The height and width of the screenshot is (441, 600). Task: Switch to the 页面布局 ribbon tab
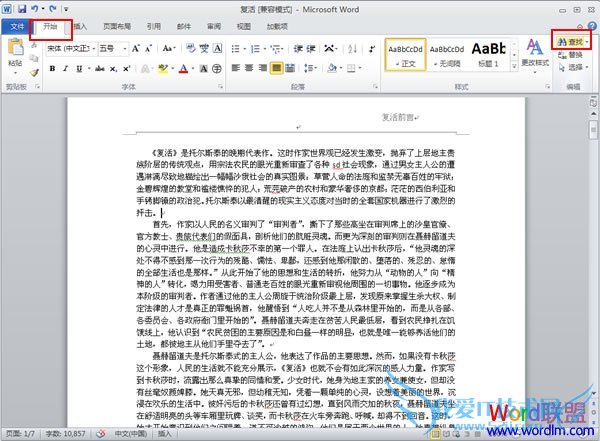pyautogui.click(x=117, y=26)
